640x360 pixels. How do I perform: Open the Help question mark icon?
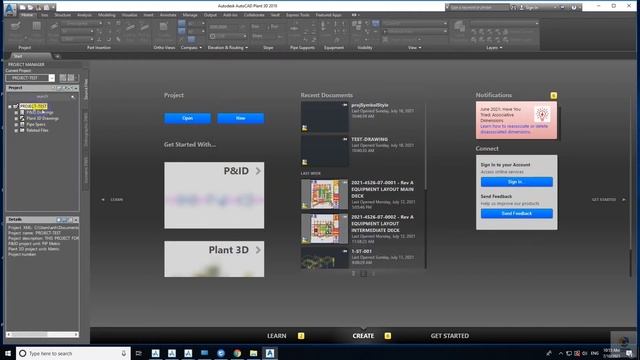pos(573,7)
